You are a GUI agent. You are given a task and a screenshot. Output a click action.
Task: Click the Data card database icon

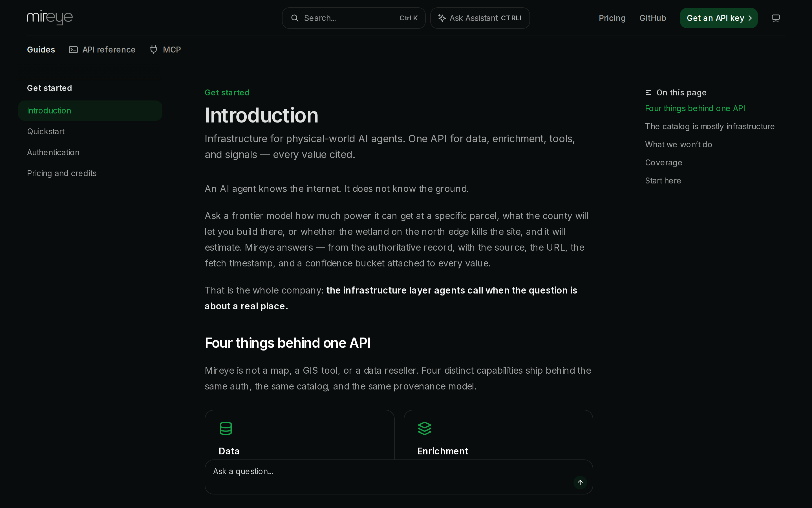[x=226, y=428]
